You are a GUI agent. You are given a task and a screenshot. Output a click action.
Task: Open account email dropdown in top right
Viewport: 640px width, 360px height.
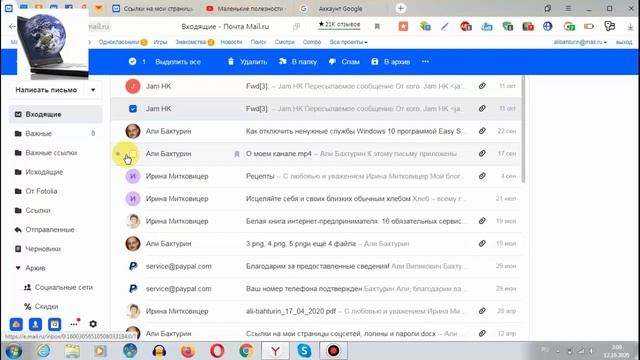tap(580, 42)
